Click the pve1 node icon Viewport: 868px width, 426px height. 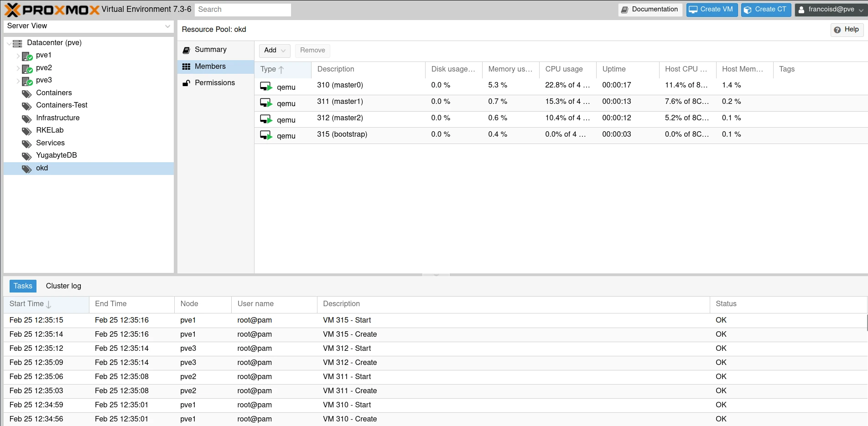27,56
